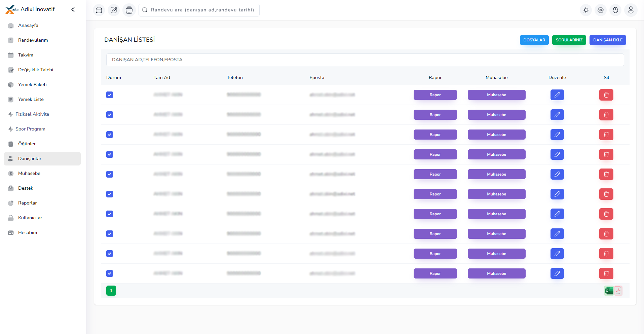Uncheck the Durum checkbox in the first row
The width and height of the screenshot is (644, 334).
(x=110, y=95)
